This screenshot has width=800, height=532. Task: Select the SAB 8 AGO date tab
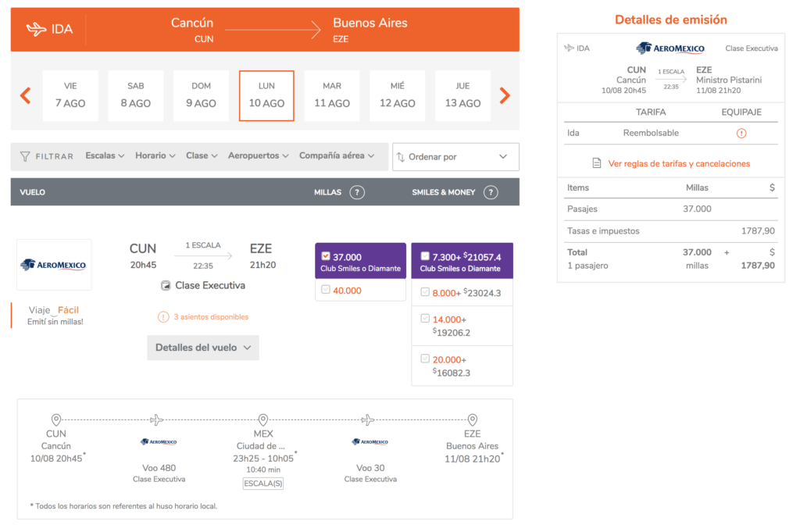click(x=136, y=95)
